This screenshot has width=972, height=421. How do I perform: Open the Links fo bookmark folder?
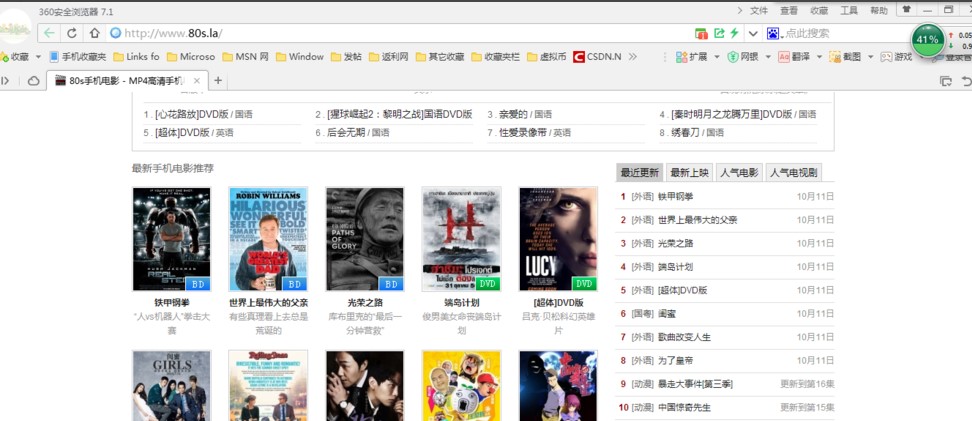click(x=136, y=56)
